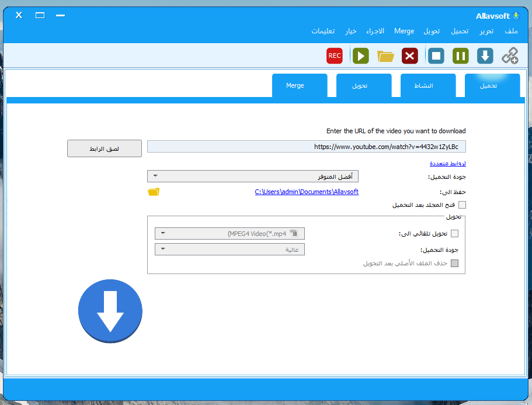Click the yellow folder icon beside save path
The width and height of the screenshot is (532, 405).
coord(154,192)
